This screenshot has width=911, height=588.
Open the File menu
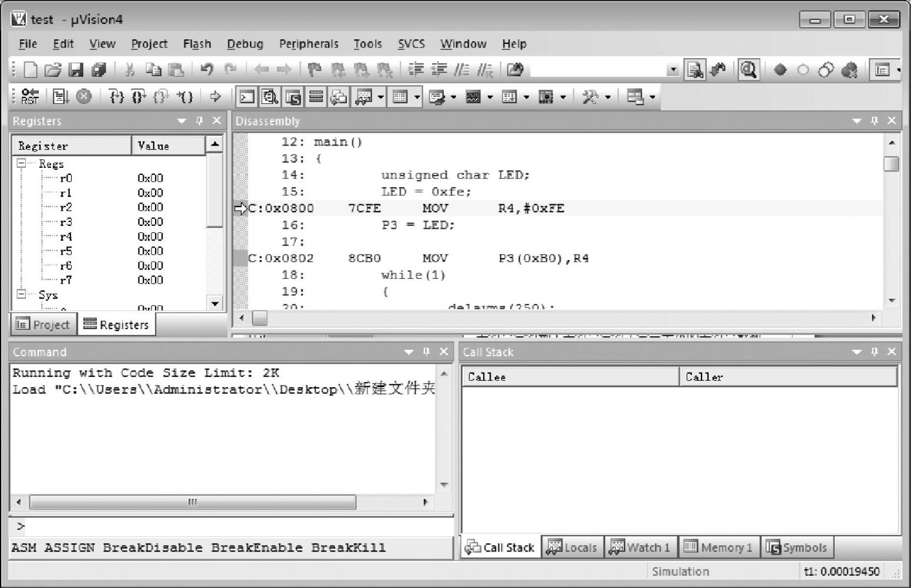click(28, 44)
